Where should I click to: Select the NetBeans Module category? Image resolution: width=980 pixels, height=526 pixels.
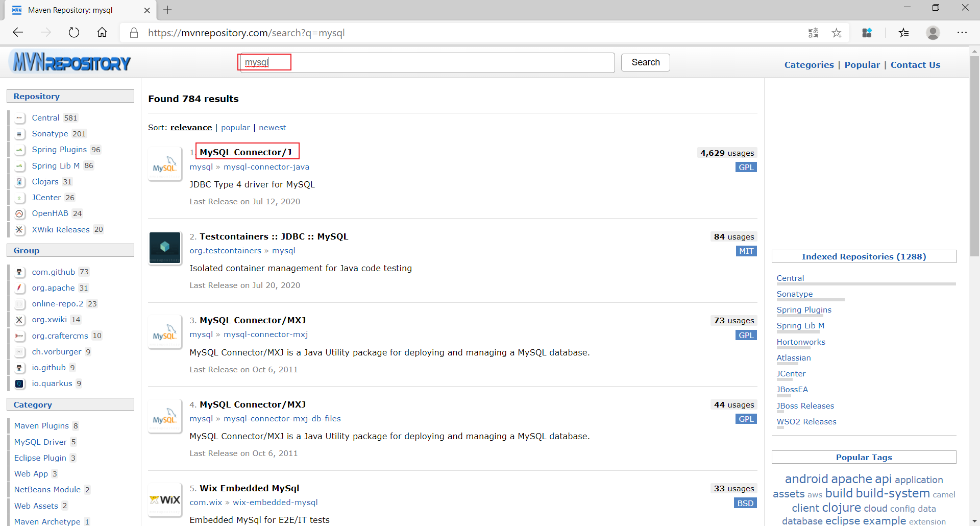[47, 490]
